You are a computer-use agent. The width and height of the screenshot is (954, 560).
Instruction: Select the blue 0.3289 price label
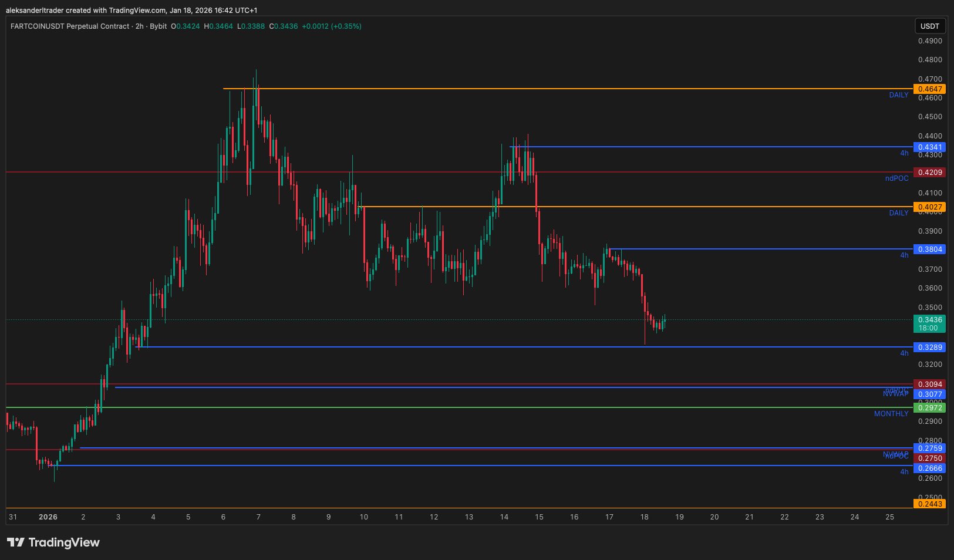929,348
